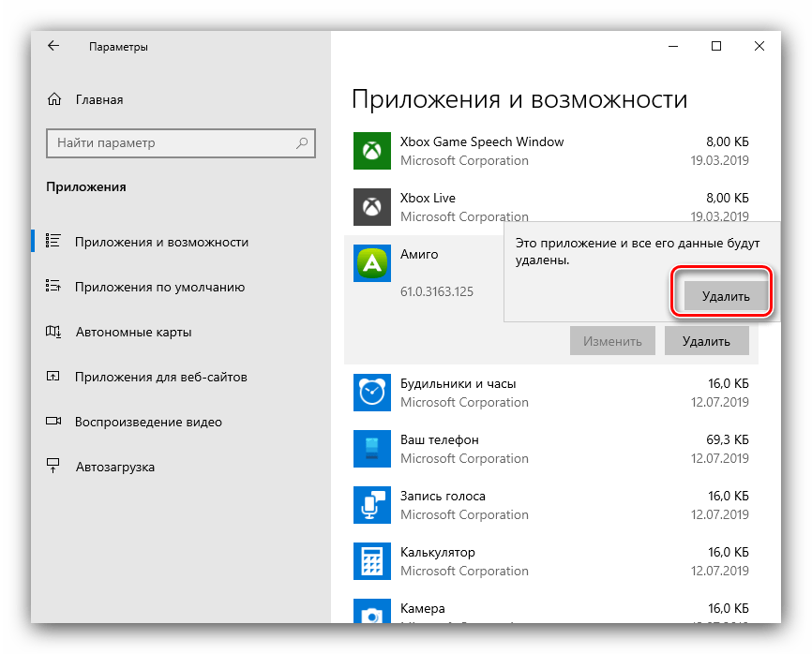Viewport: 812px width, 654px height.
Task: Open 'Приложения и возможности' sidebar section
Action: (x=161, y=242)
